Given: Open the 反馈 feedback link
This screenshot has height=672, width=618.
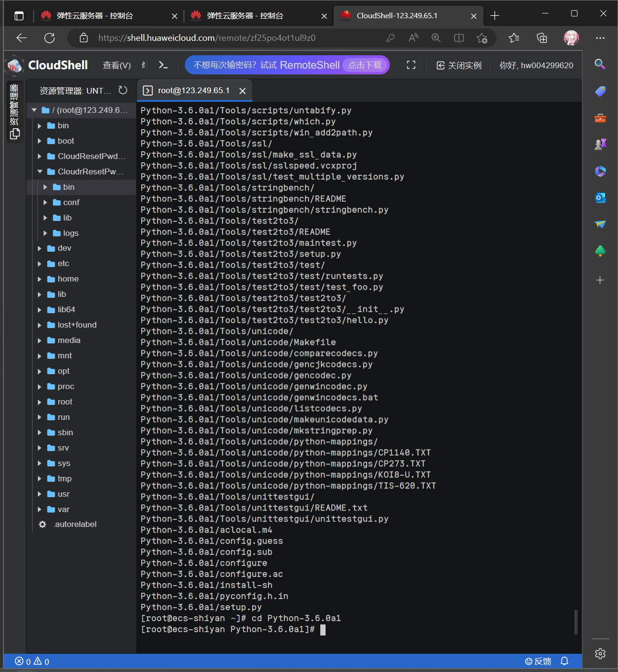Looking at the screenshot, I should coord(538,661).
